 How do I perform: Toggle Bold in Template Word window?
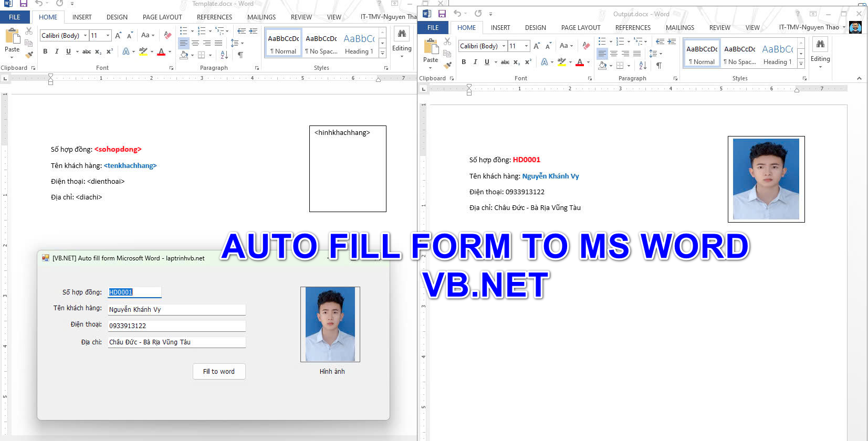[45, 51]
